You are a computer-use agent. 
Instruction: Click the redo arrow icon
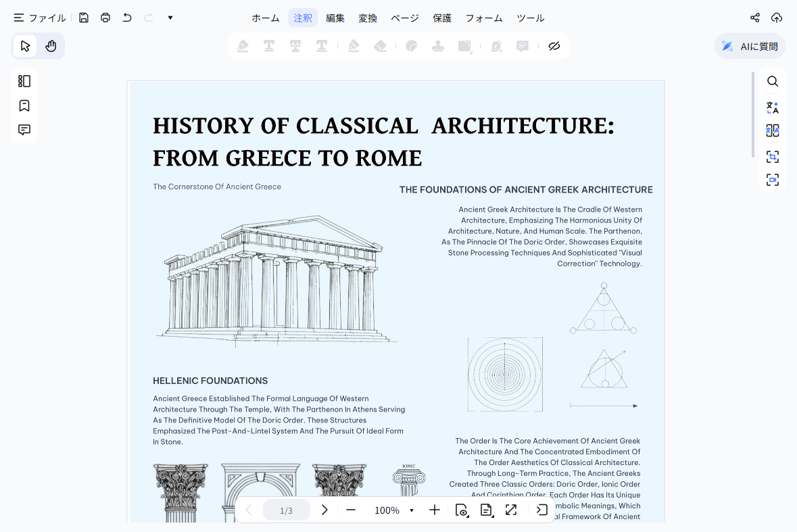(149, 18)
